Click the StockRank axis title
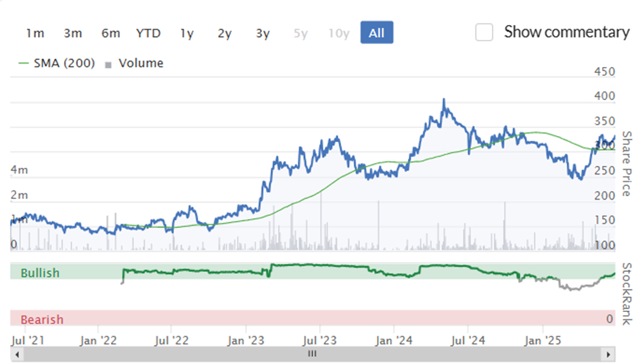636x364 pixels. click(627, 294)
